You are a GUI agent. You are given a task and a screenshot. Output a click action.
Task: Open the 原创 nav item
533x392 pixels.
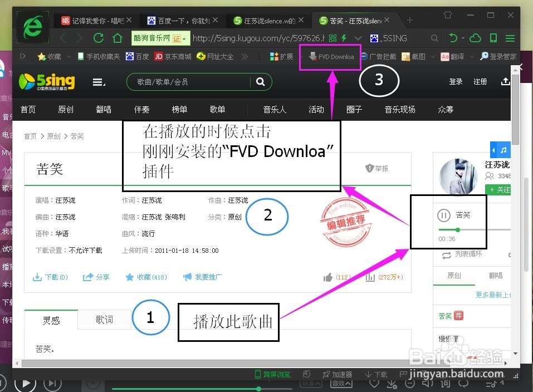click(x=66, y=110)
